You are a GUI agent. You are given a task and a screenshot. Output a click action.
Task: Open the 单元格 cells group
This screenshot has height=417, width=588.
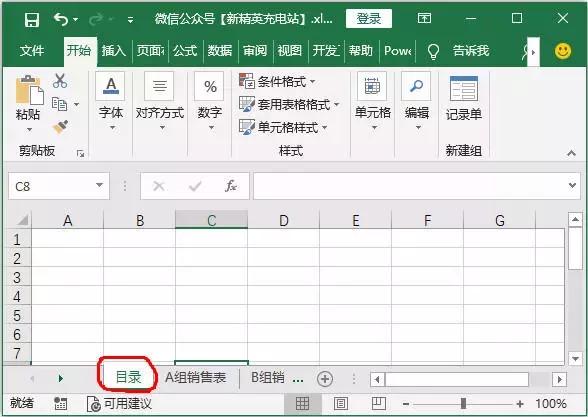click(373, 102)
